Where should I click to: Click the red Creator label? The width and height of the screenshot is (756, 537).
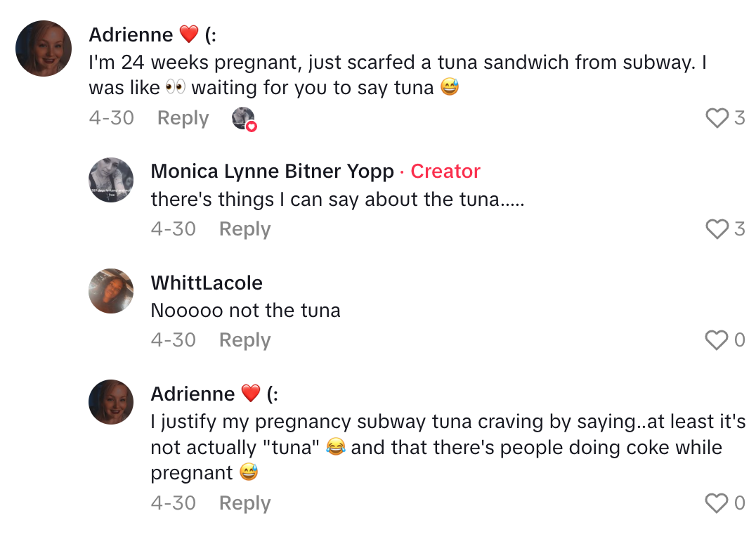point(445,172)
